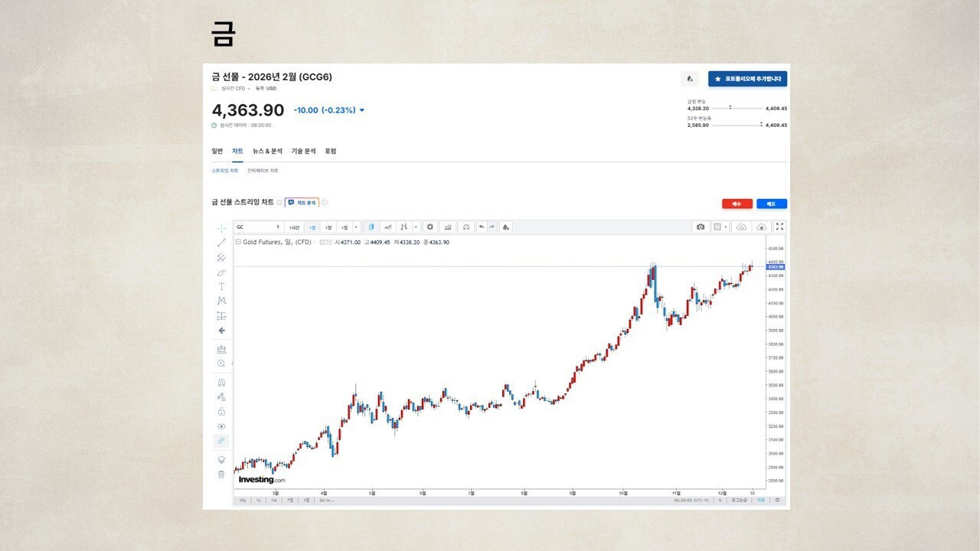
Task: Toggle the drawing sync link icon
Action: click(x=221, y=441)
